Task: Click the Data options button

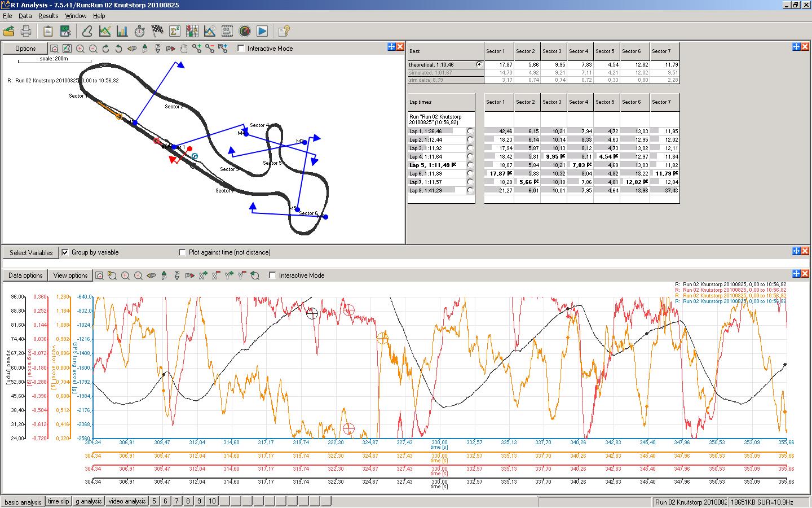Action: [25, 275]
